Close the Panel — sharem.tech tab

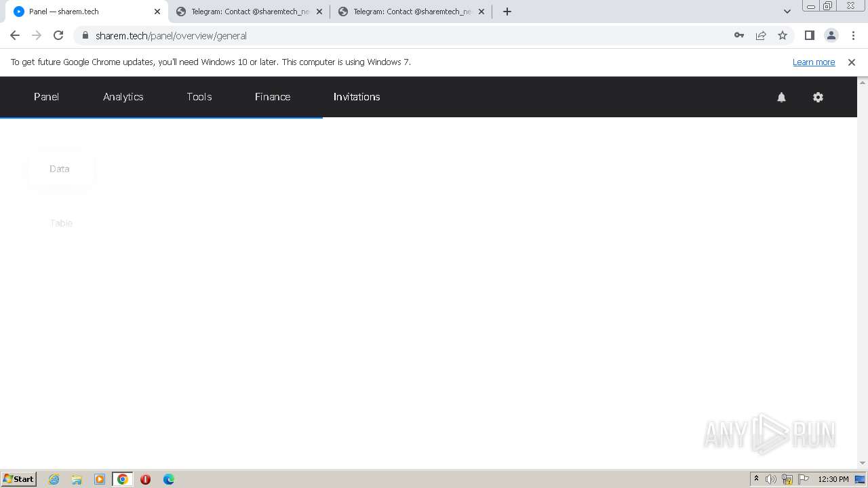pos(157,12)
